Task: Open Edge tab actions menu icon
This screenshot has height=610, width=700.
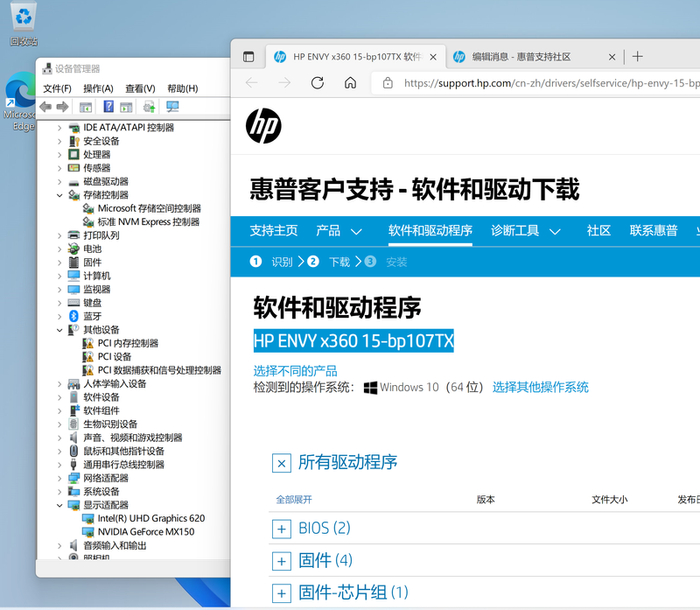Action: [x=248, y=56]
